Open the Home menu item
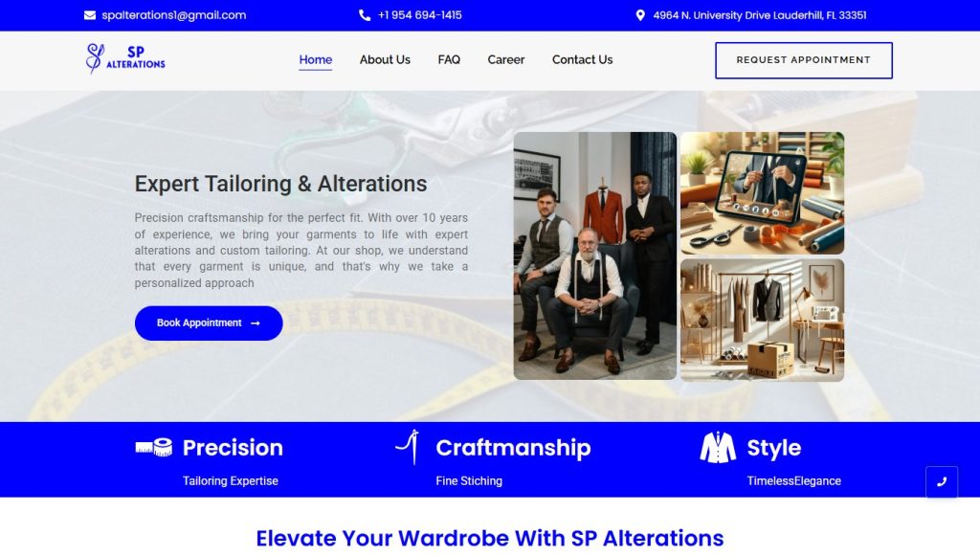The width and height of the screenshot is (980, 556). click(316, 60)
